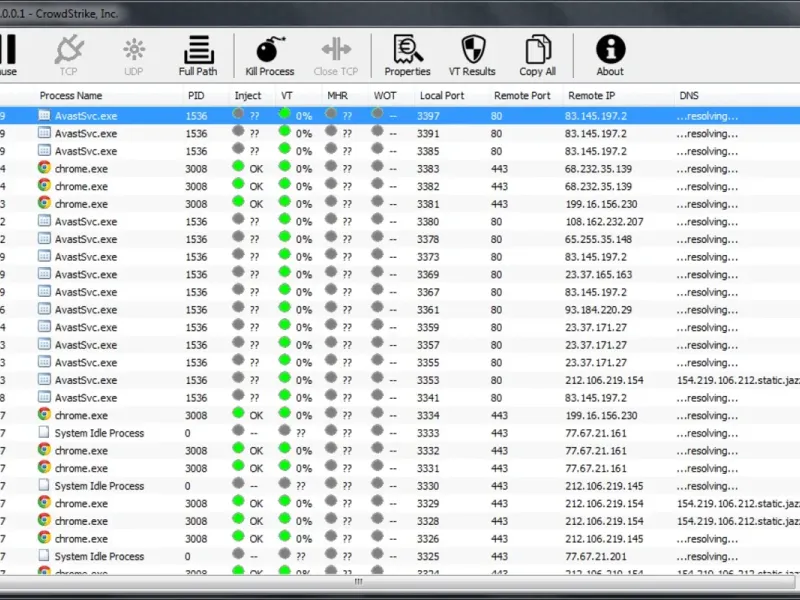Click remote IP 23.37.165.163
The width and height of the screenshot is (800, 600).
coord(598,274)
